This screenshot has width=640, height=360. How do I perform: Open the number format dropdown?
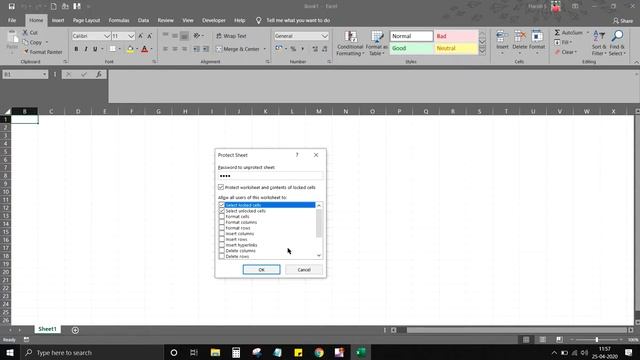click(324, 36)
